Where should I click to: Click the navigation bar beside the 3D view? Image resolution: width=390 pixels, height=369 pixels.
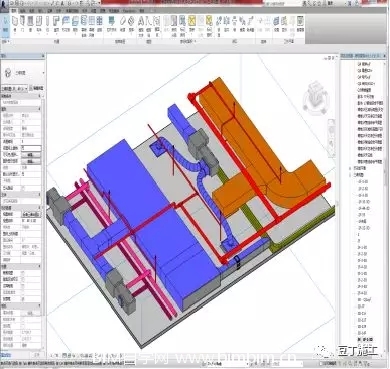(332, 137)
